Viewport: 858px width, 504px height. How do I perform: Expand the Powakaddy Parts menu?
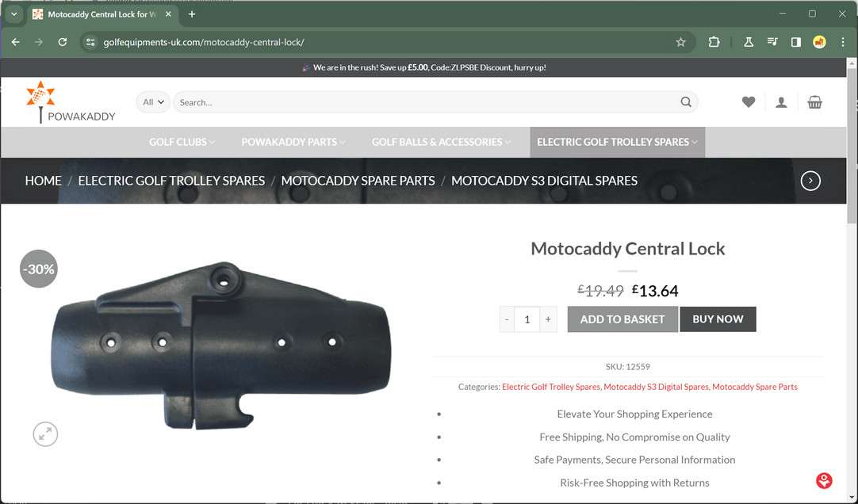pos(293,142)
